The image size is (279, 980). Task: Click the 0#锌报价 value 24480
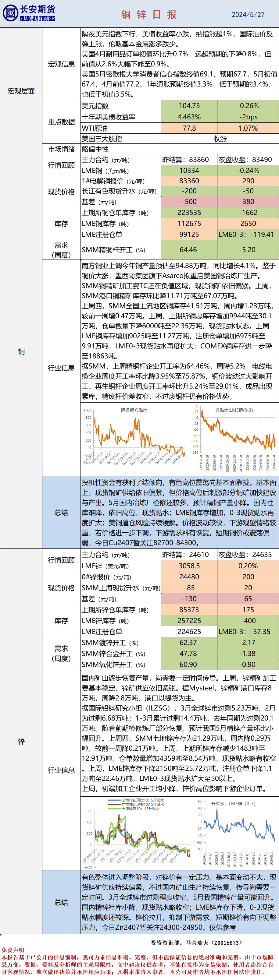click(x=189, y=577)
